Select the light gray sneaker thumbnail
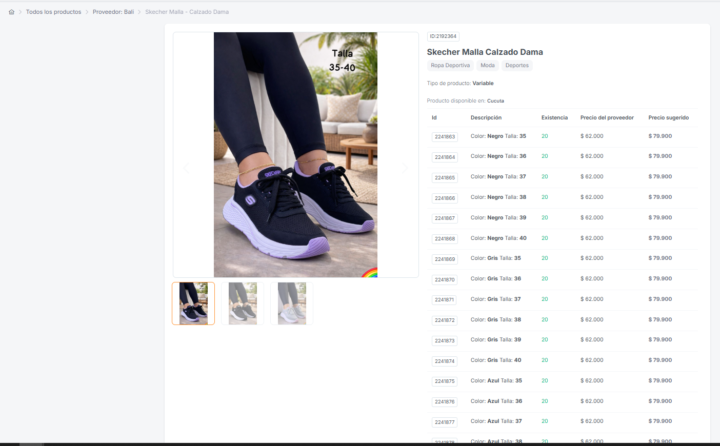 point(292,304)
